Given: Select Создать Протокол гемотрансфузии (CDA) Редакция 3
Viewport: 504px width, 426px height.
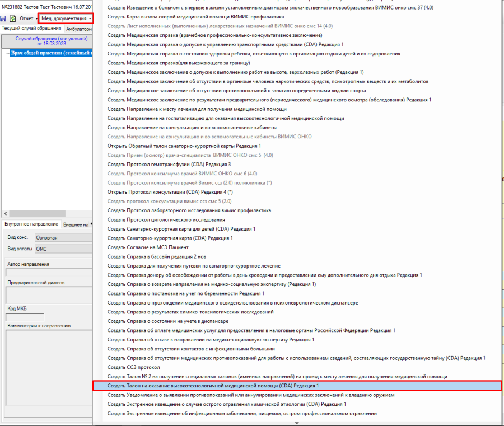Looking at the screenshot, I should point(169,165).
